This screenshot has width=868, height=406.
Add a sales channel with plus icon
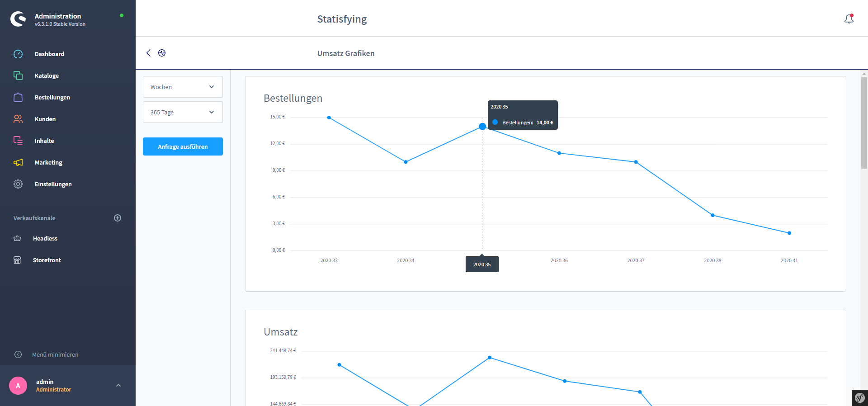tap(118, 218)
